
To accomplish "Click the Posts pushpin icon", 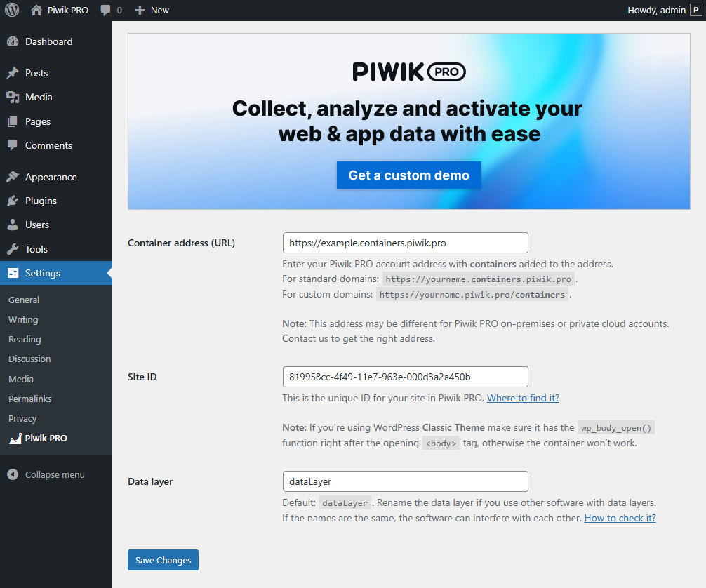I will coord(13,73).
